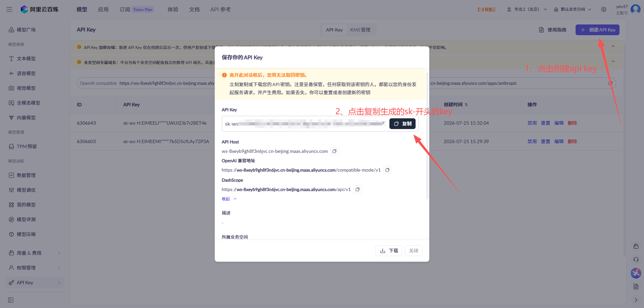Viewport: 644px width, 308px height.
Task: Open the document notes floating icon
Action: tap(636, 287)
